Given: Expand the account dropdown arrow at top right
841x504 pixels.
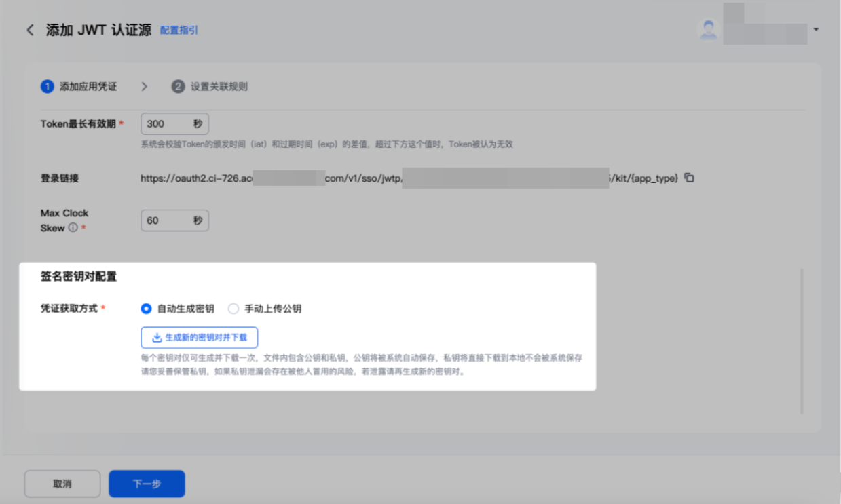Looking at the screenshot, I should click(x=816, y=30).
